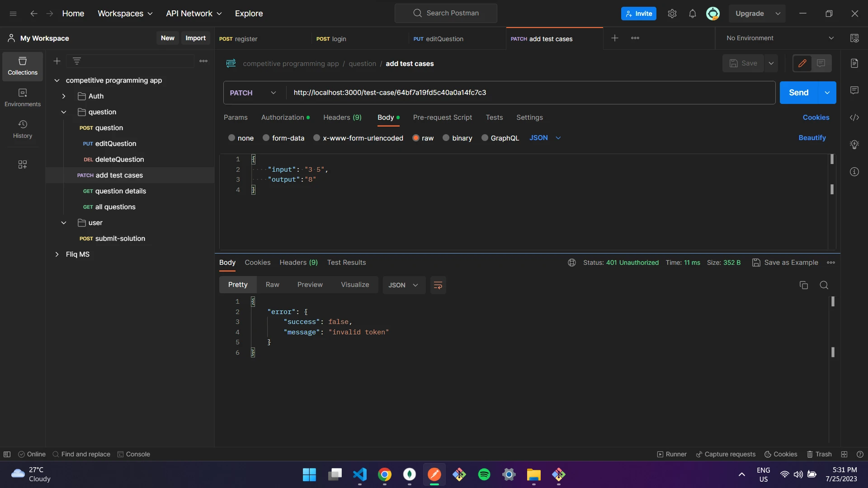Open the code snippet panel
The height and width of the screenshot is (488, 868).
tap(854, 117)
